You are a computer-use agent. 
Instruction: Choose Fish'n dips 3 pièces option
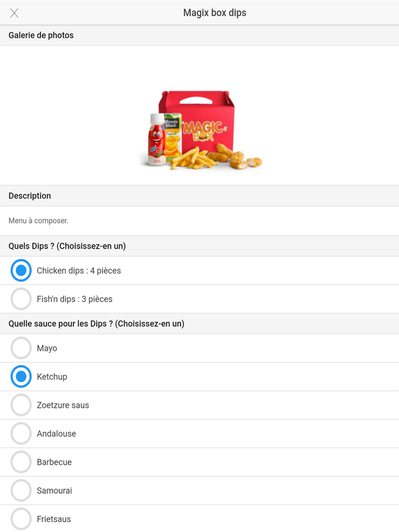point(21,299)
